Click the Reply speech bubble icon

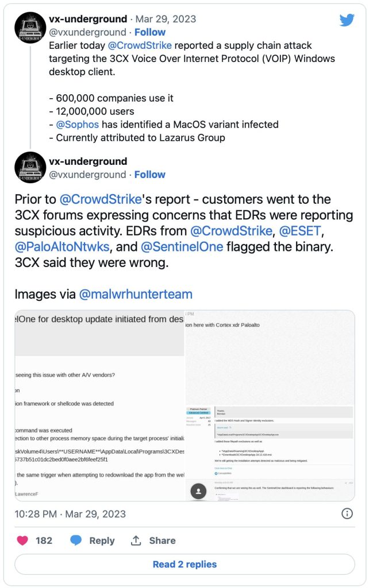(x=76, y=540)
